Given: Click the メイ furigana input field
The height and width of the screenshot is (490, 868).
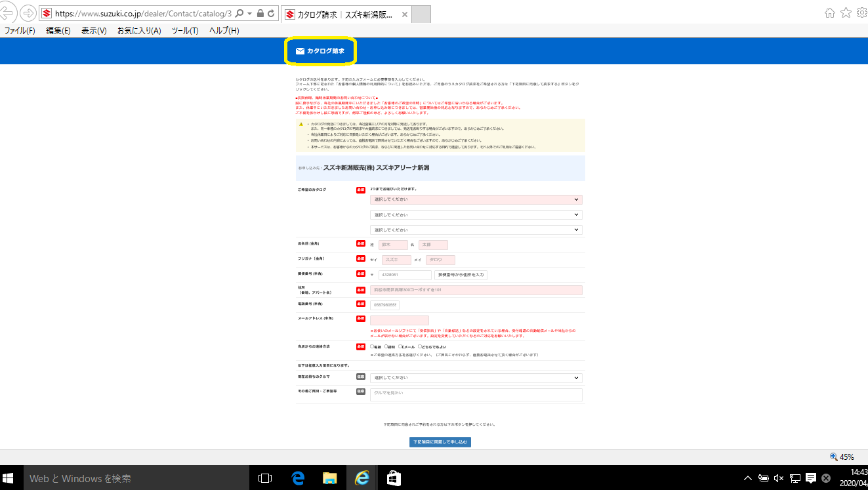Looking at the screenshot, I should (x=440, y=260).
